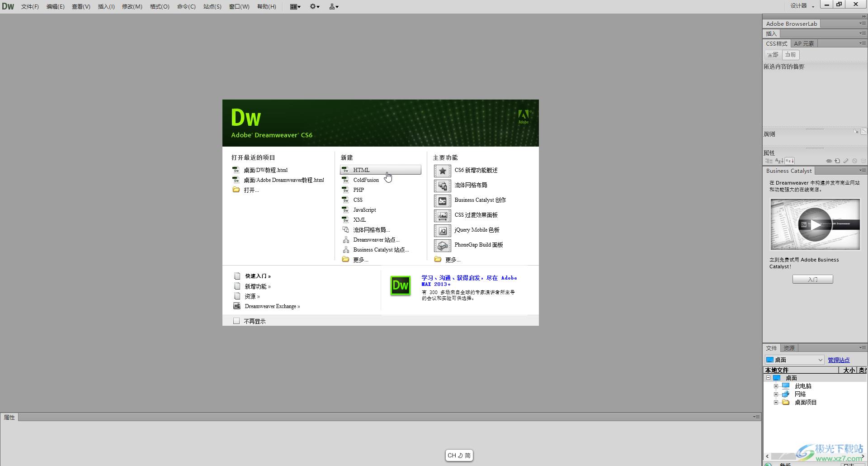Open Business Catalyst panel options menu
868x466 pixels.
click(x=863, y=171)
